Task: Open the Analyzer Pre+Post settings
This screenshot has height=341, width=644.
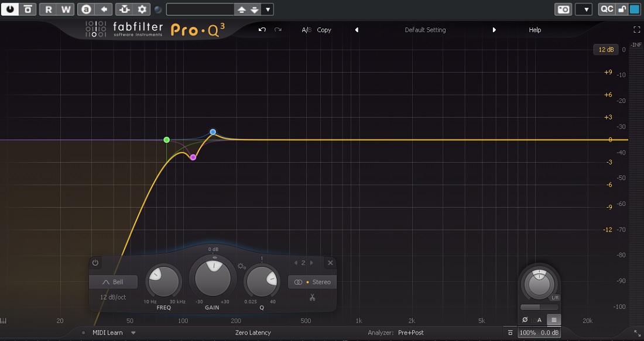Action: click(x=396, y=333)
